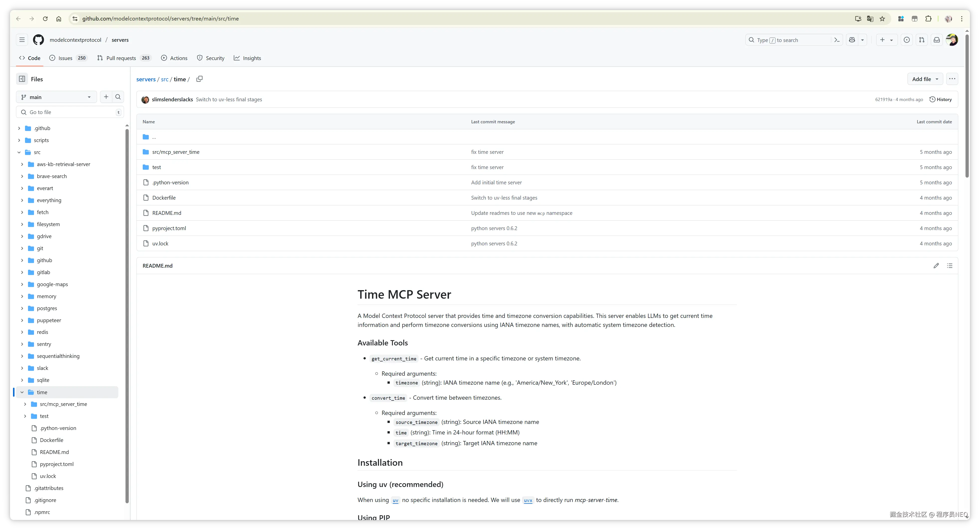
Task: Click the search files magnifier icon
Action: pos(118,97)
